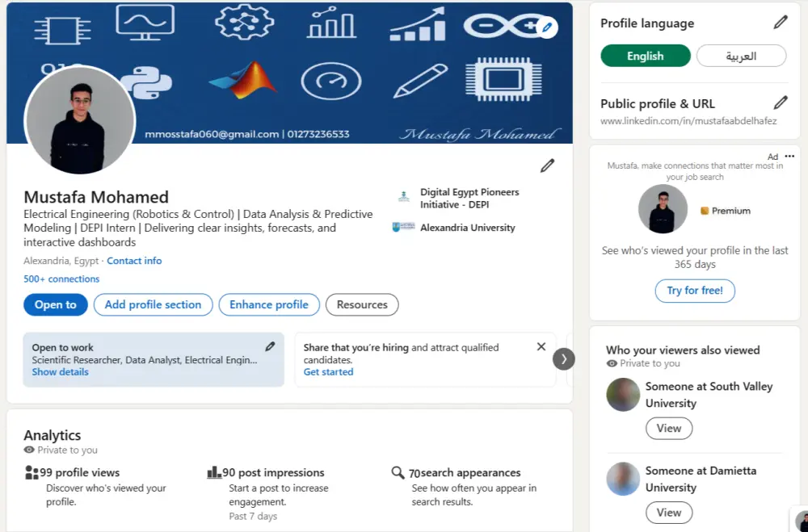Screen dimensions: 808x532
Task: Click the Private to you eye icon
Action: click(x=28, y=450)
